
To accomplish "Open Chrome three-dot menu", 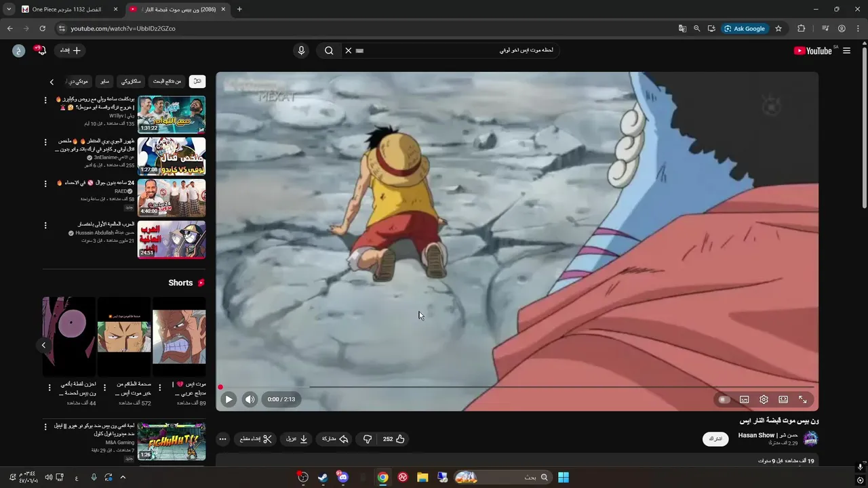I will [857, 28].
